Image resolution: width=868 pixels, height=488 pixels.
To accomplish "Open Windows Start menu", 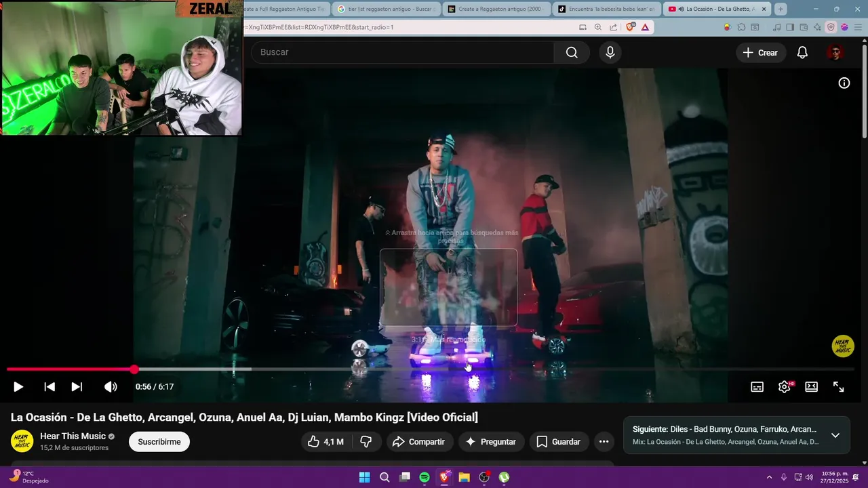I will tap(365, 477).
